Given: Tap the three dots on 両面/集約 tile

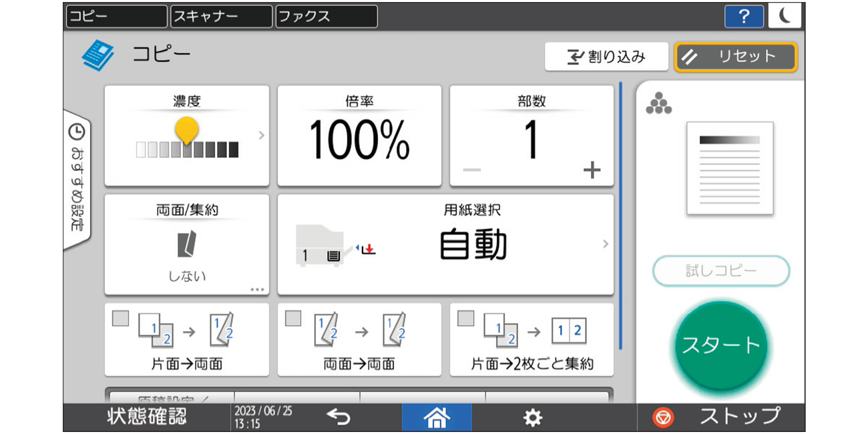Looking at the screenshot, I should coord(258,289).
